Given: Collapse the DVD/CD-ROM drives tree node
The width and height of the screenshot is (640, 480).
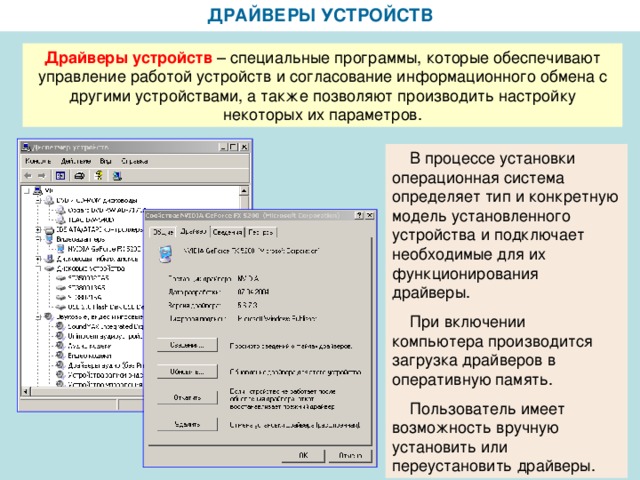Looking at the screenshot, I should [38, 200].
